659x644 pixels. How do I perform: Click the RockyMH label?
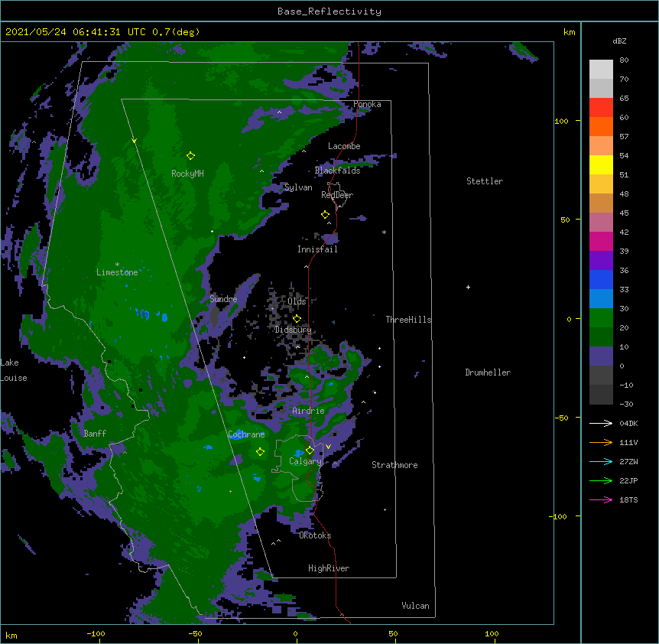tap(187, 173)
